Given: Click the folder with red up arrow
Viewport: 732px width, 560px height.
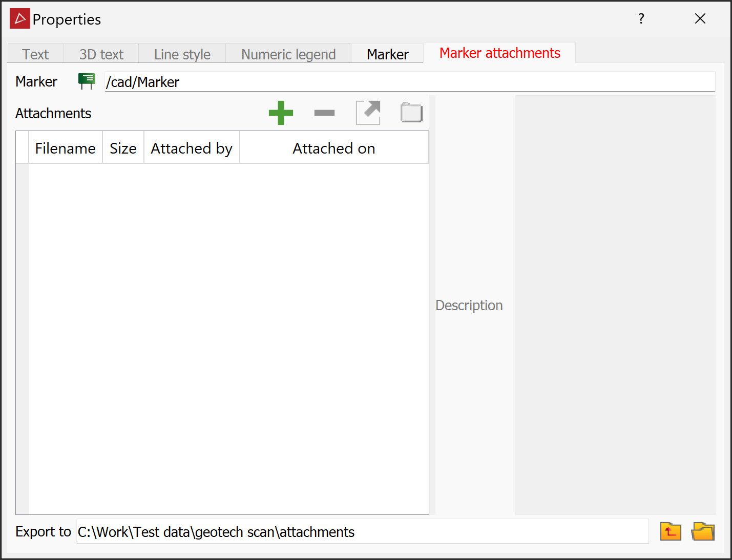Looking at the screenshot, I should click(671, 531).
